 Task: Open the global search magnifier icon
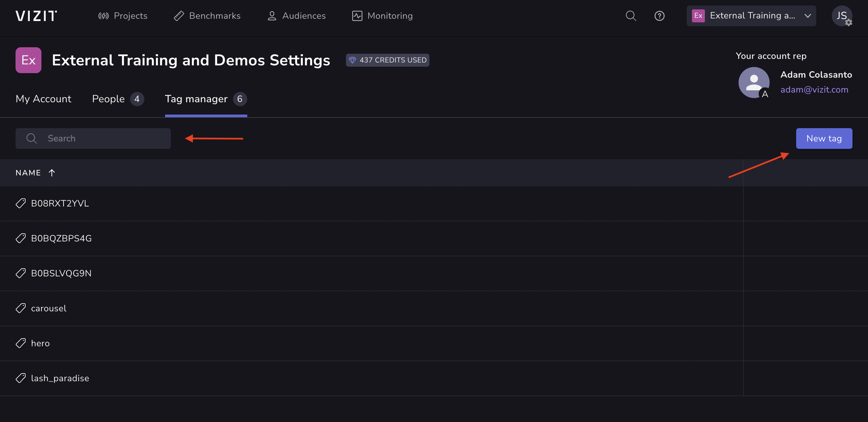[630, 16]
